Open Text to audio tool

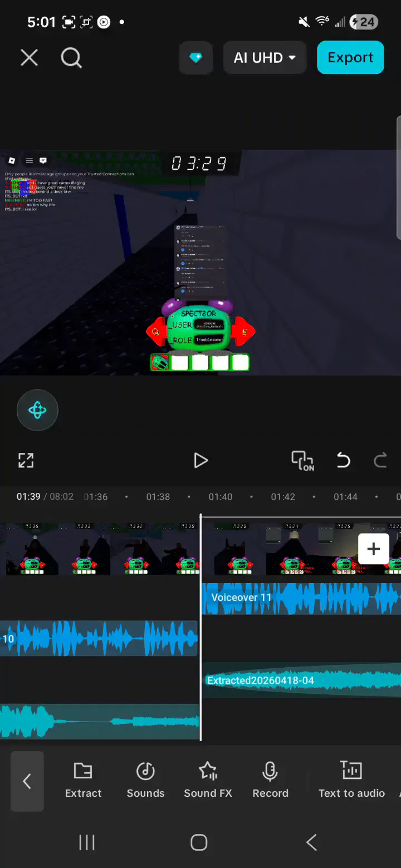click(x=351, y=780)
